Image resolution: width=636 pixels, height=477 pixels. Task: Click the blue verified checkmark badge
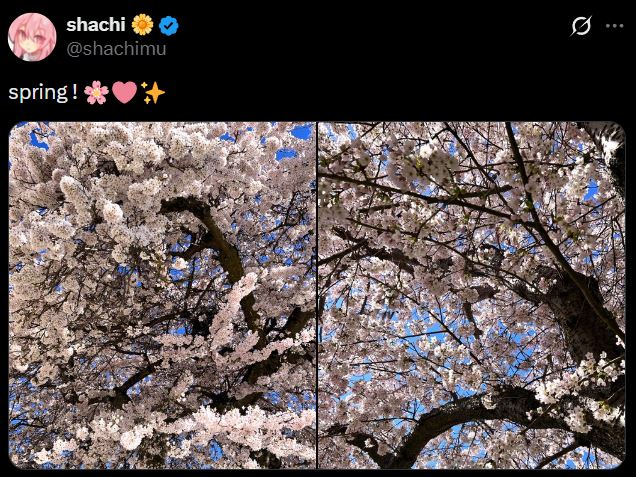[168, 26]
